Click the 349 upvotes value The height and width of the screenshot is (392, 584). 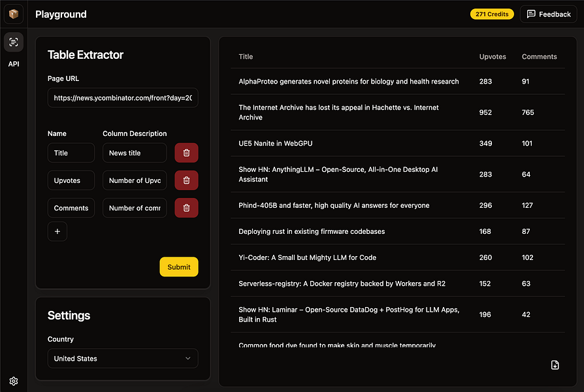click(x=485, y=143)
